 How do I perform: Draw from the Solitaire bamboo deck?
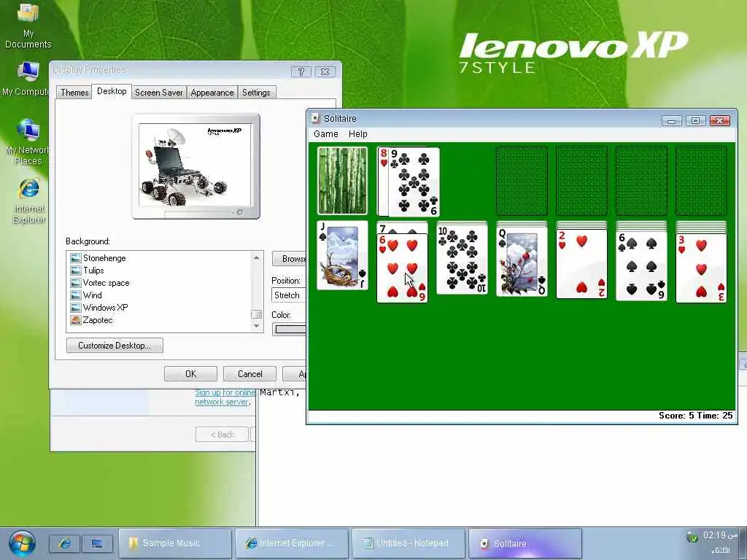(342, 181)
